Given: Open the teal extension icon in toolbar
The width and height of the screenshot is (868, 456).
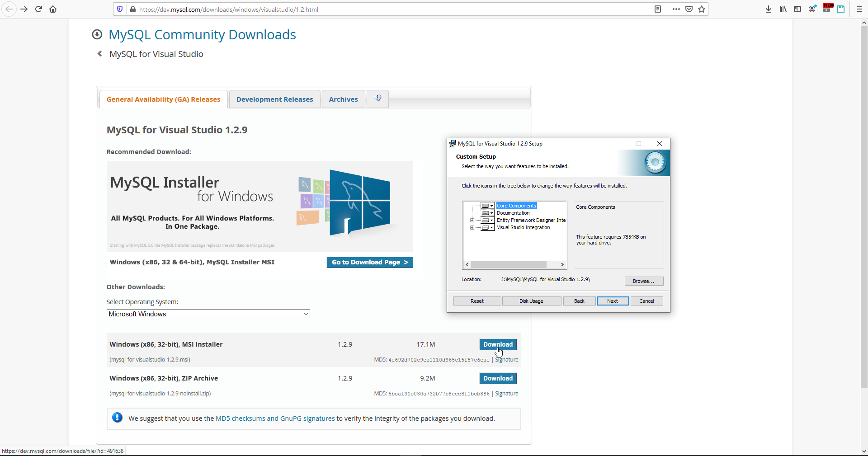Looking at the screenshot, I should click(x=841, y=9).
